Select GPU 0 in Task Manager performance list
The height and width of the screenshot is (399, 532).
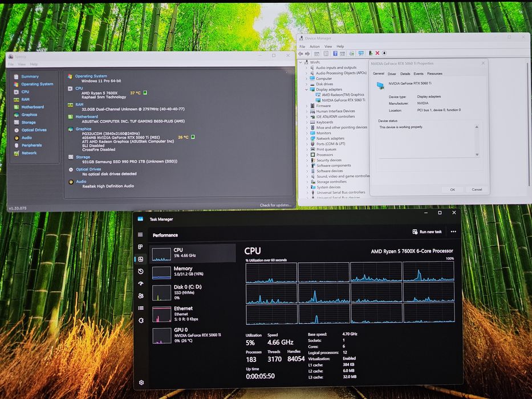tap(192, 335)
